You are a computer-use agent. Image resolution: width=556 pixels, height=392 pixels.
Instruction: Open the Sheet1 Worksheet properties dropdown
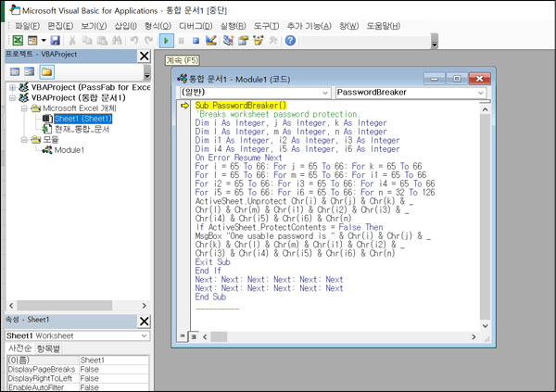click(145, 335)
